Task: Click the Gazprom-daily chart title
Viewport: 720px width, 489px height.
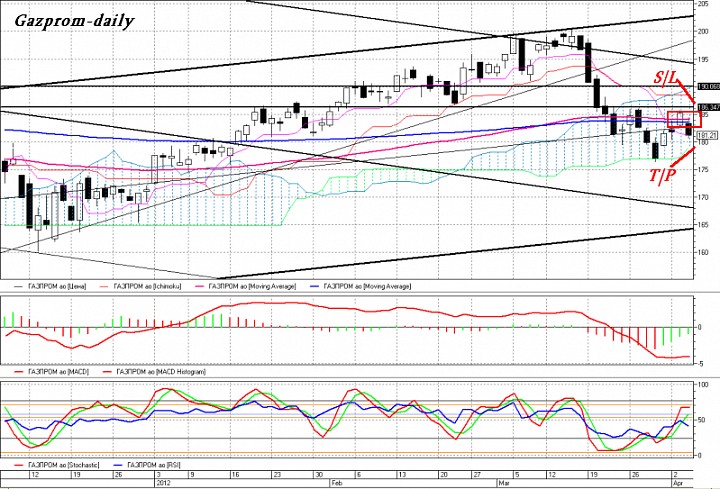Action: 74,21
